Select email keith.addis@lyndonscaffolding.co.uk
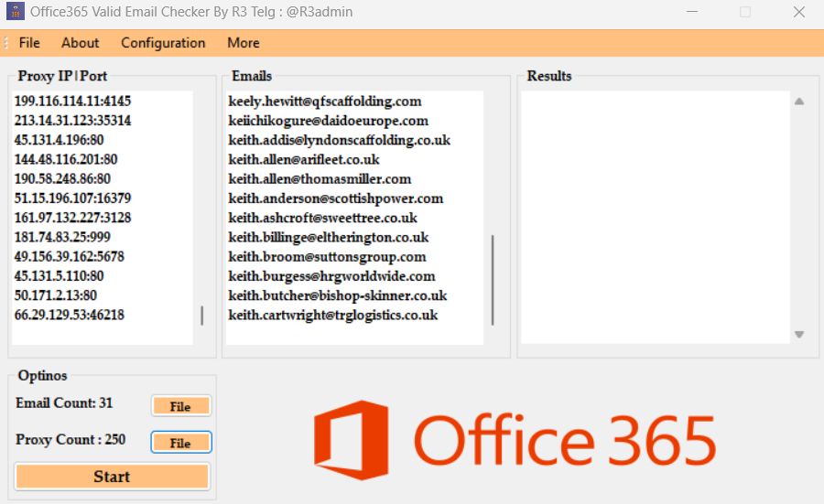Viewport: 824px width, 504px height. pyautogui.click(x=339, y=140)
